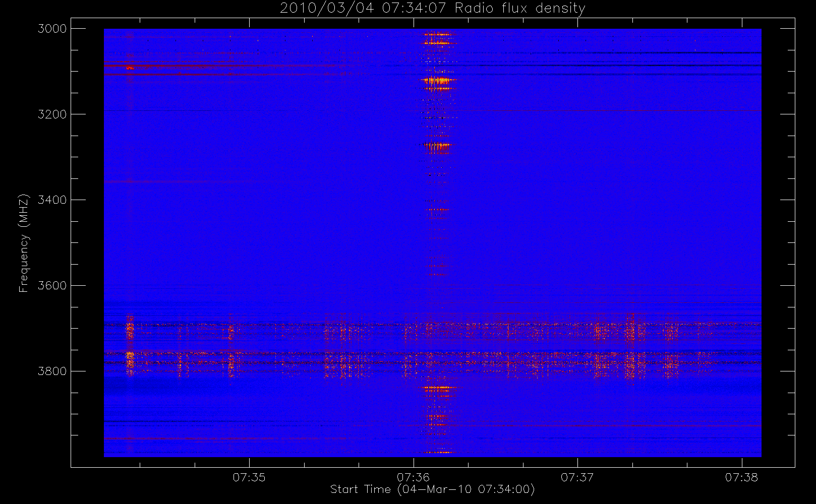The image size is (816, 504).
Task: Click the '07:38' time axis label
Action: [741, 477]
